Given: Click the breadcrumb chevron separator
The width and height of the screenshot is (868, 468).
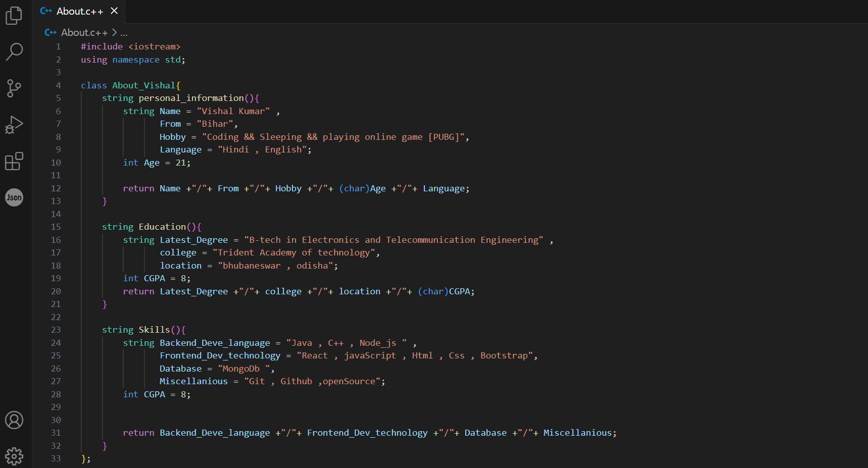Looking at the screenshot, I should click(114, 33).
